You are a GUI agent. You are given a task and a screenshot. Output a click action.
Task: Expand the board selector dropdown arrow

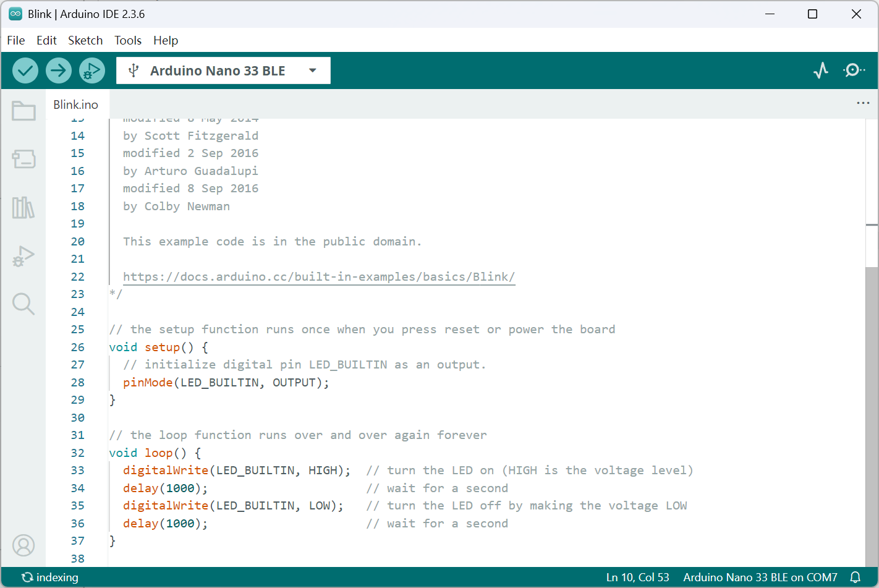[313, 70]
